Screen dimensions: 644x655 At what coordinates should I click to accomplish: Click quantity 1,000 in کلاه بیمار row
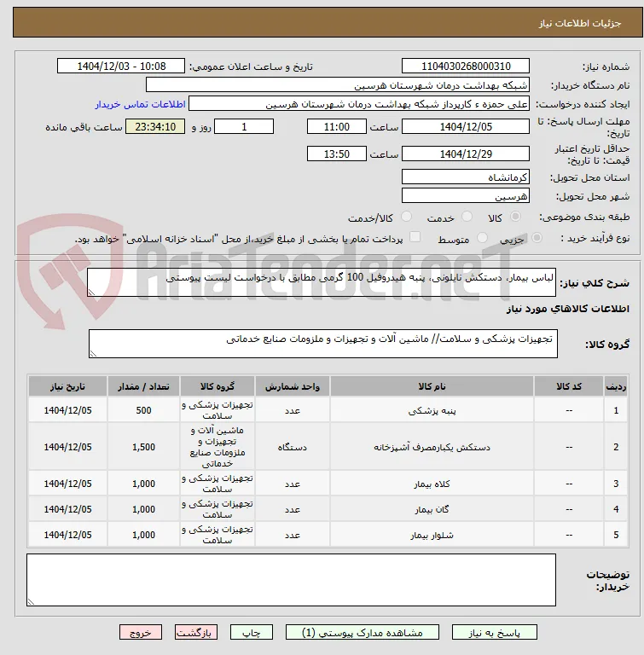tap(143, 484)
